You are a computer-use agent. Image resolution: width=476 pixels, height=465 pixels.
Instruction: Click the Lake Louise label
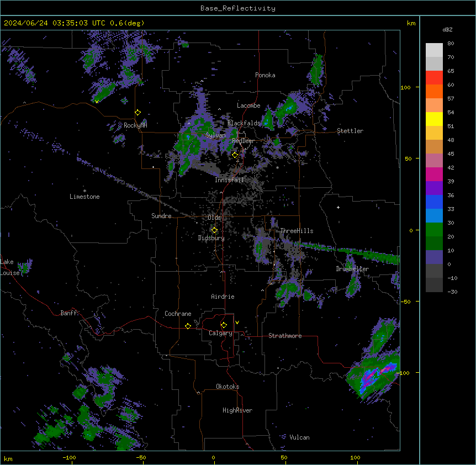[10, 267]
